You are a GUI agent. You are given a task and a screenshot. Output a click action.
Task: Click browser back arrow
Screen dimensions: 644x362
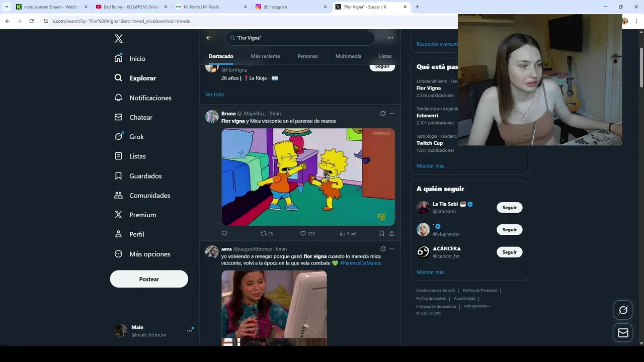coord(7,21)
